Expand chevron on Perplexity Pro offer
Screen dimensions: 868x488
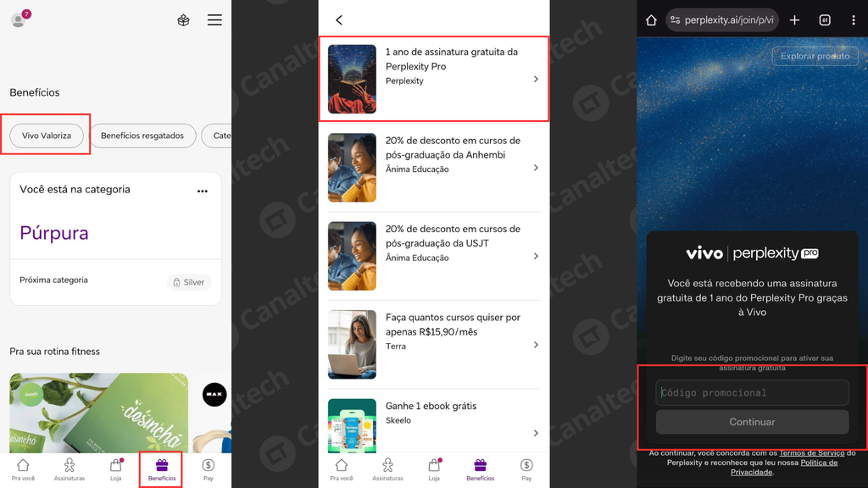(x=536, y=79)
